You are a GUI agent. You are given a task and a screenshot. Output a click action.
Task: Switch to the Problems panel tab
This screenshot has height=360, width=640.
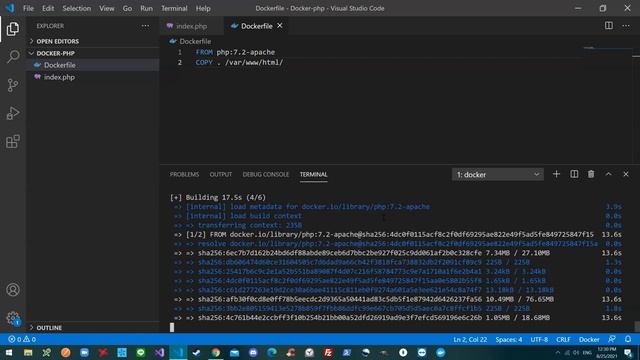coord(184,174)
